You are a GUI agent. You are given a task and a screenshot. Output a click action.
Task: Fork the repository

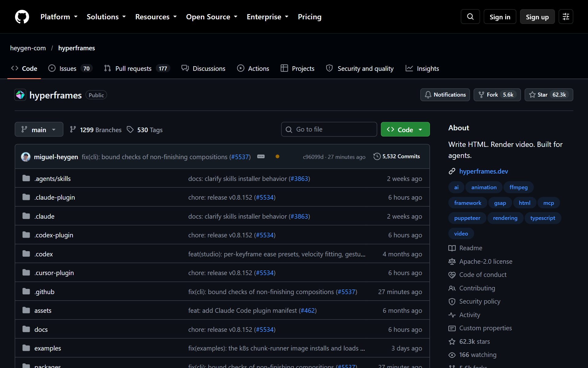tap(497, 95)
